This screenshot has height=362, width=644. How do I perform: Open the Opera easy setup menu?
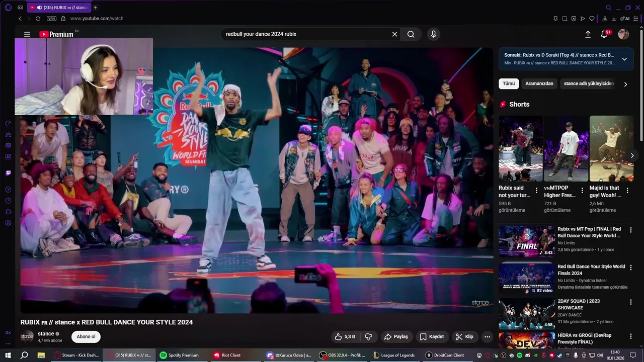pyautogui.click(x=636, y=19)
